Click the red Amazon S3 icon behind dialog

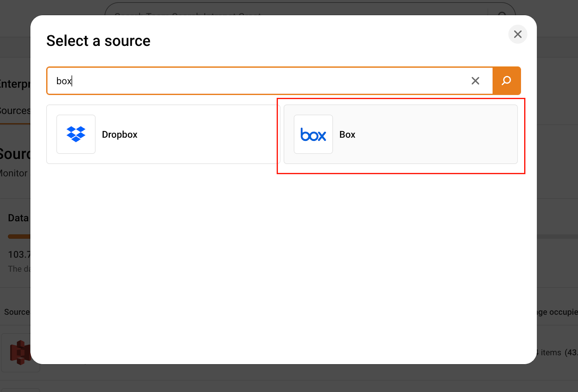(x=20, y=352)
